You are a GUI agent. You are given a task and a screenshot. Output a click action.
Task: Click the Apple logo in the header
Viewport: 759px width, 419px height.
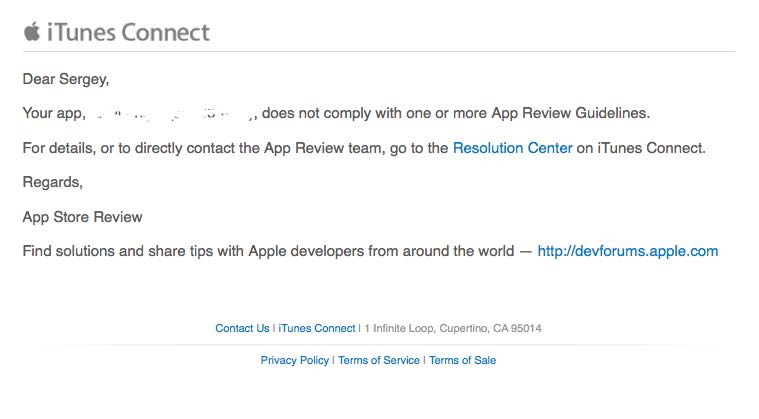(32, 31)
